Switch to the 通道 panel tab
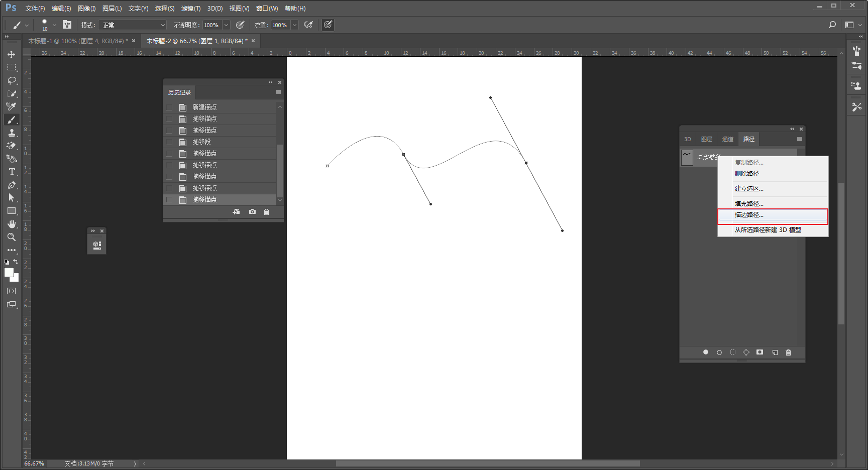The image size is (868, 470). 728,139
